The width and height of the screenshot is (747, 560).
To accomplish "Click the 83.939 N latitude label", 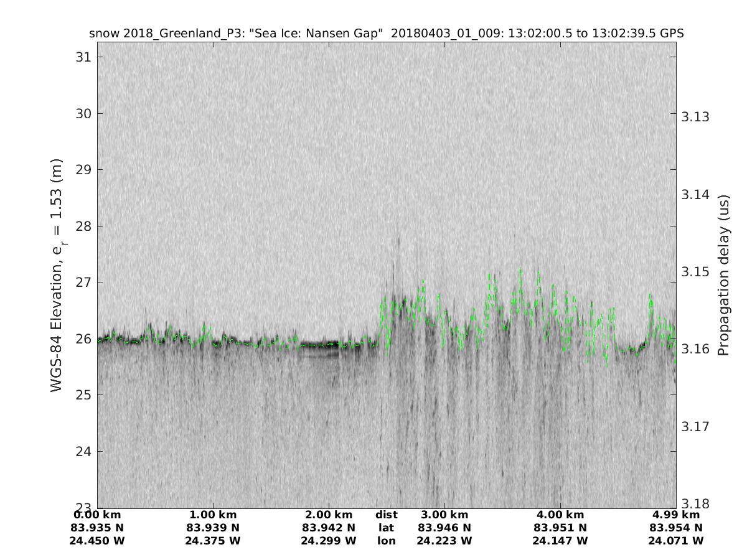I will 213,528.
